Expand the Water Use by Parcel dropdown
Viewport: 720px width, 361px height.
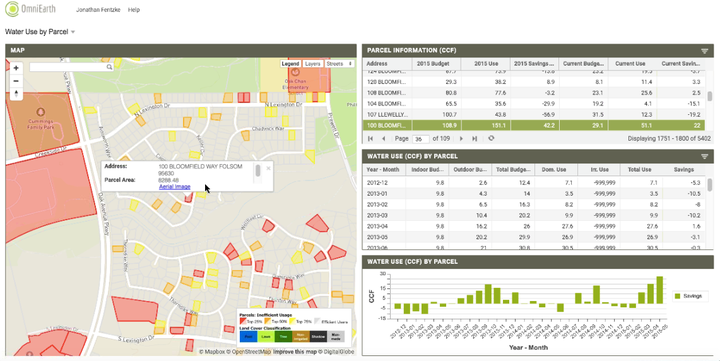click(x=40, y=32)
